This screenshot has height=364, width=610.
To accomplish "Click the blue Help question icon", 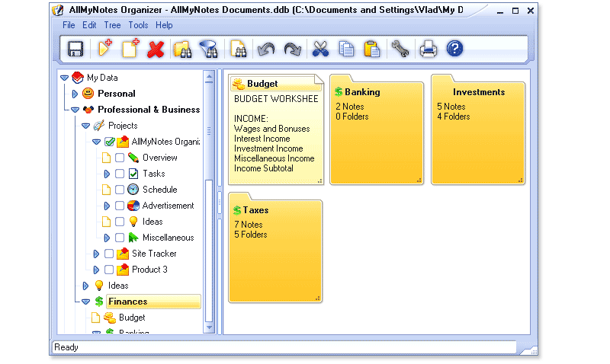I will tap(454, 49).
